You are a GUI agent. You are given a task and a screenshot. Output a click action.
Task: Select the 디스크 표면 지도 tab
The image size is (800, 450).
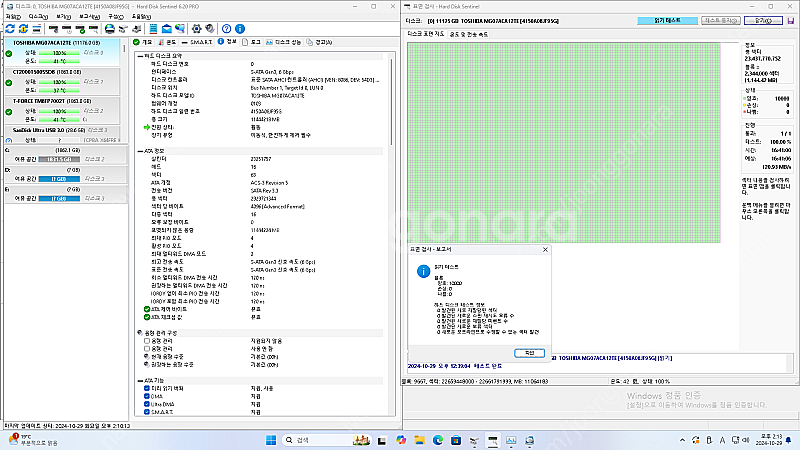426,34
